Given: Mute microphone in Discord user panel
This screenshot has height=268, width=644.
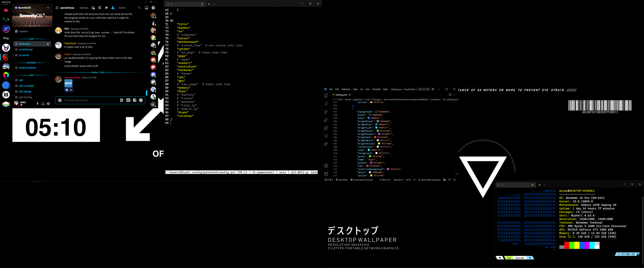Looking at the screenshot, I should 38,104.
